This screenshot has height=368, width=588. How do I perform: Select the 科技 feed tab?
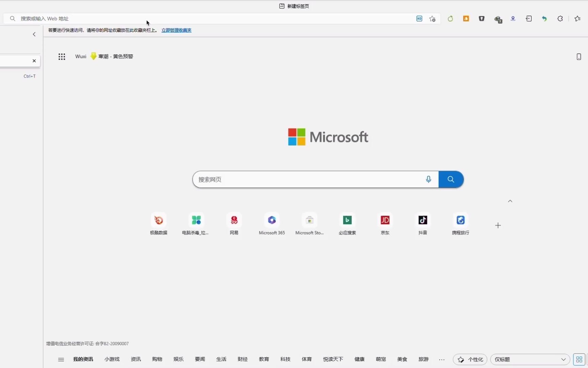(x=285, y=359)
